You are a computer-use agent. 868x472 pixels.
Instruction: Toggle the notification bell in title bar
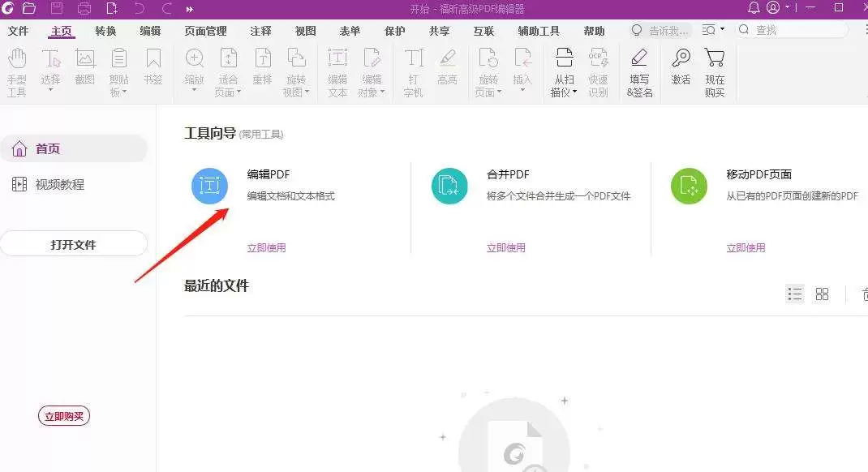pos(754,8)
